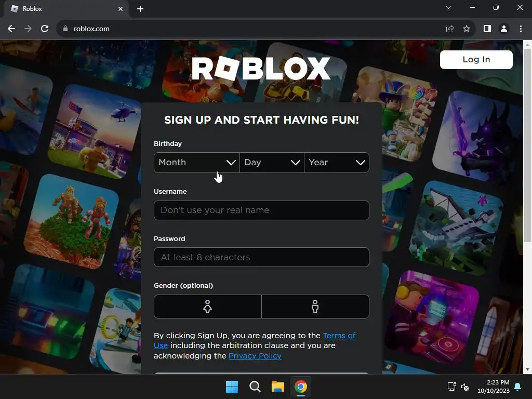Select the female gender option
Viewport: 532px width, 399px height.
pos(208,307)
